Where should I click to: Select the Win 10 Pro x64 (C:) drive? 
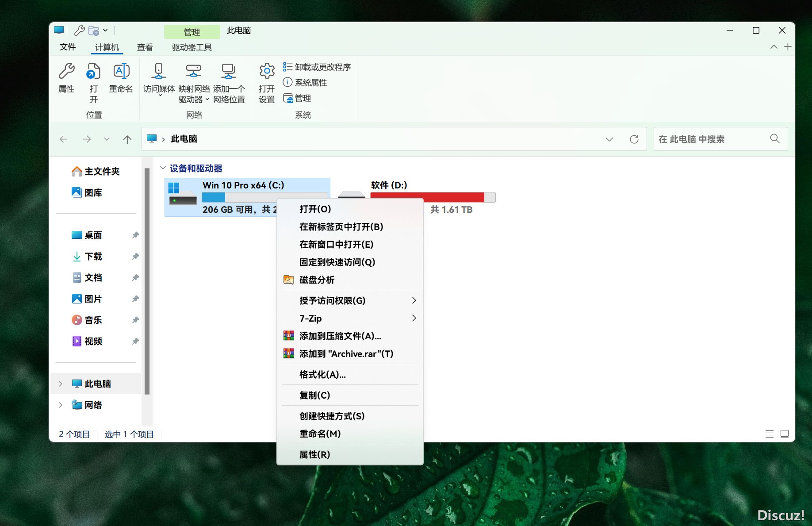tap(247, 197)
